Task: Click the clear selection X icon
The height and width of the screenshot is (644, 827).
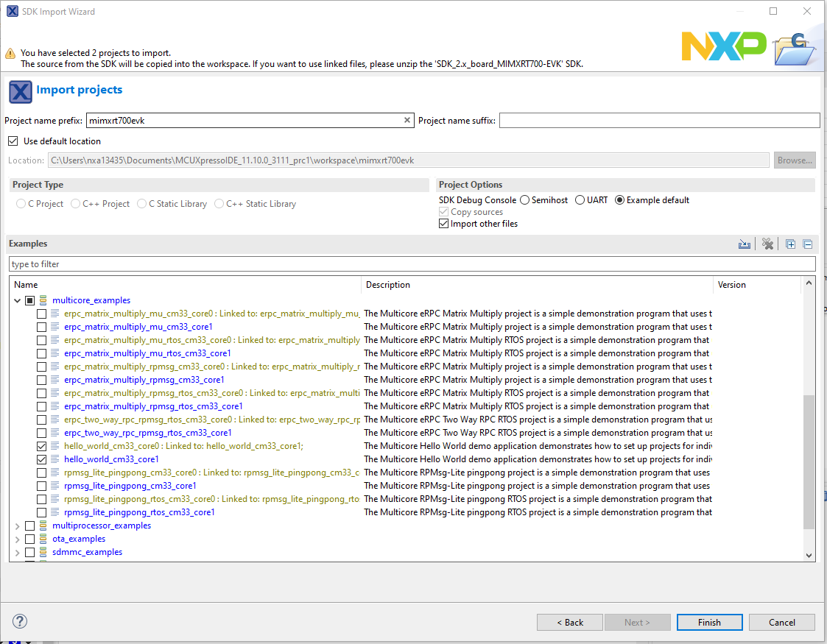Action: [767, 244]
